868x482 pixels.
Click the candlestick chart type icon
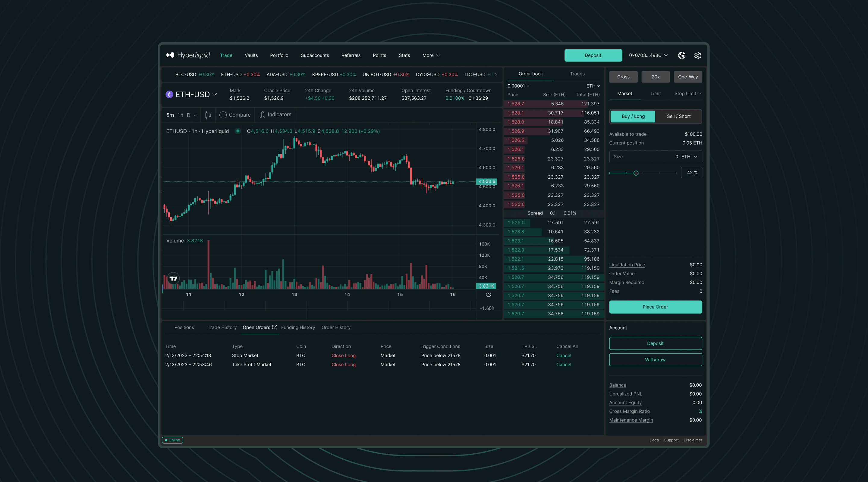(208, 115)
